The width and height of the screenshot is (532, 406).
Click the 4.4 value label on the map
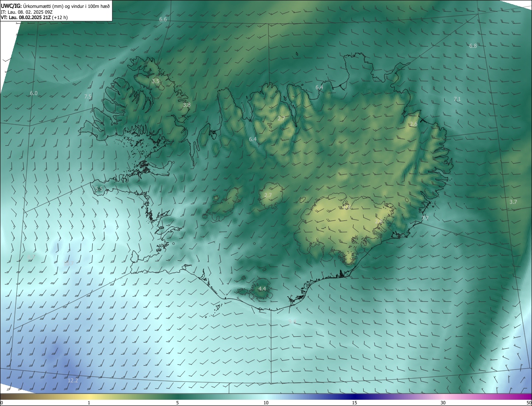tap(262, 289)
